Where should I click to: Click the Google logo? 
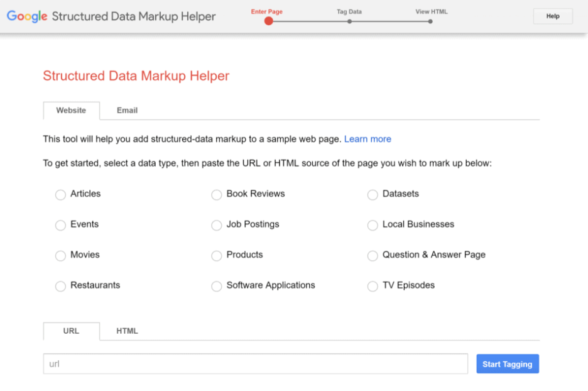click(x=26, y=16)
